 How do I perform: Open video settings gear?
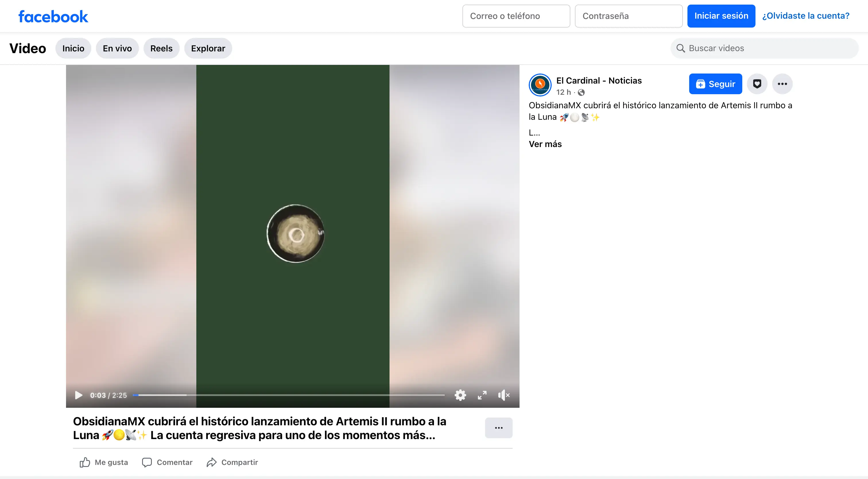(x=460, y=395)
